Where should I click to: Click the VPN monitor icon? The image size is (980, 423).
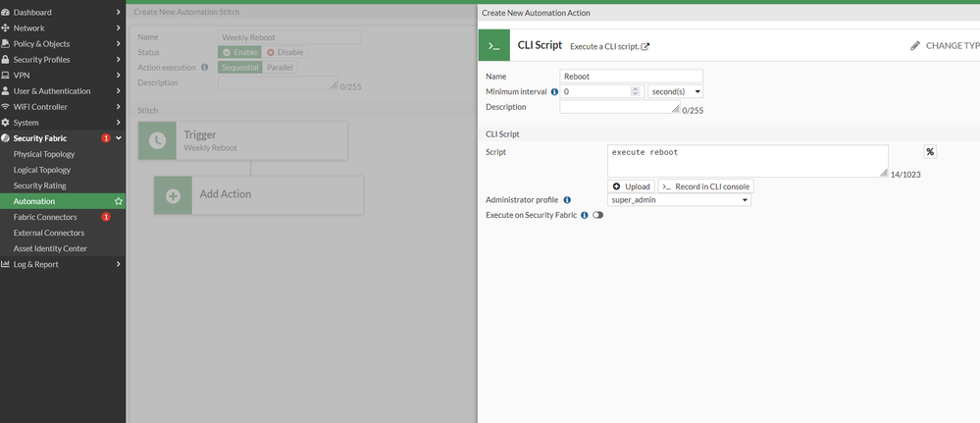(6, 76)
